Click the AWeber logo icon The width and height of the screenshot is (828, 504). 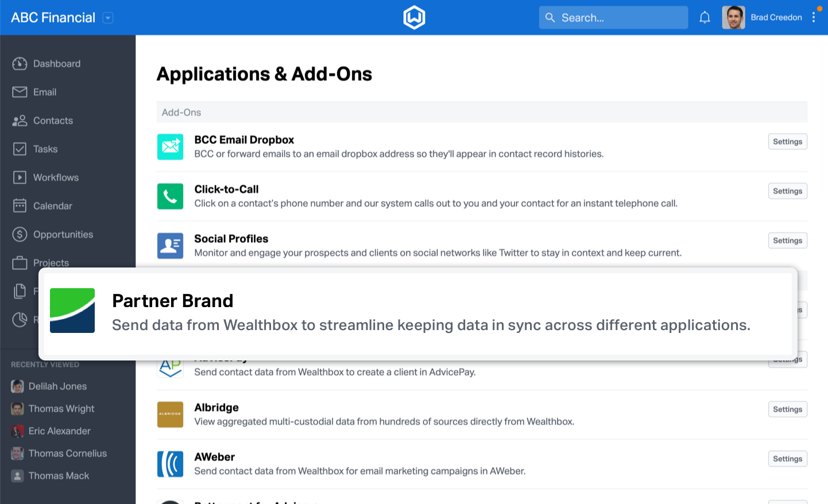tap(170, 464)
